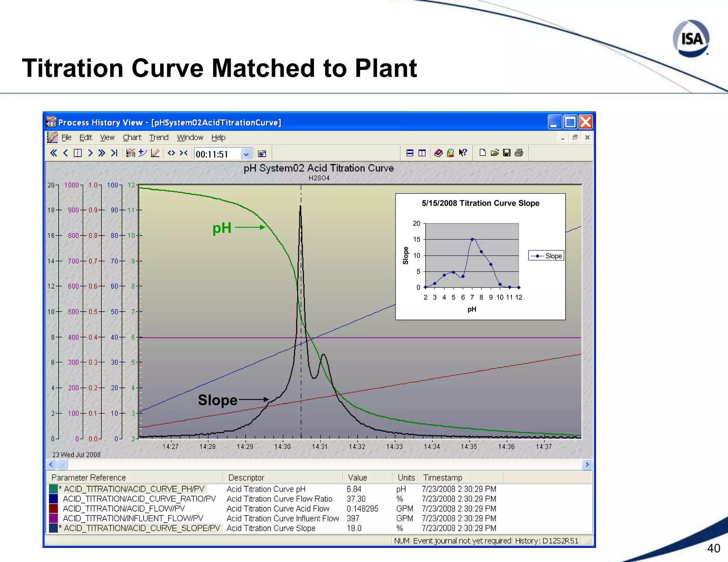This screenshot has height=562, width=728.
Task: Click the jump to latest time icon
Action: (114, 153)
